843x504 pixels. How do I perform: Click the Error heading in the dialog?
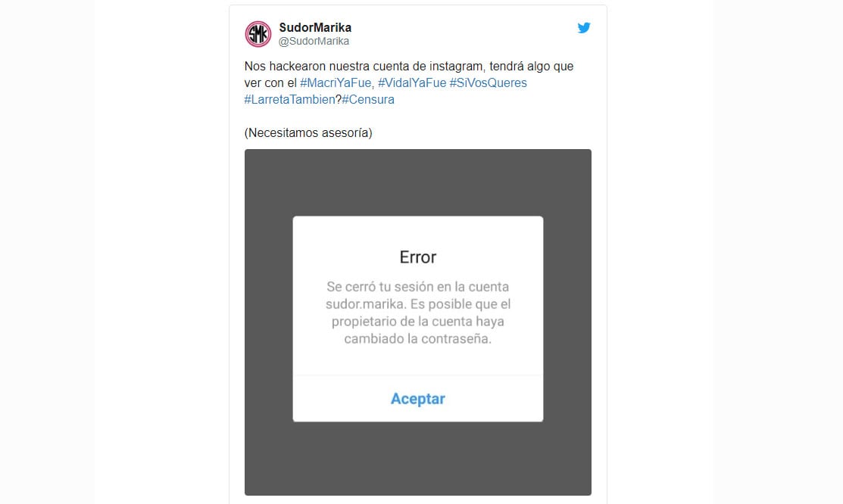point(418,257)
